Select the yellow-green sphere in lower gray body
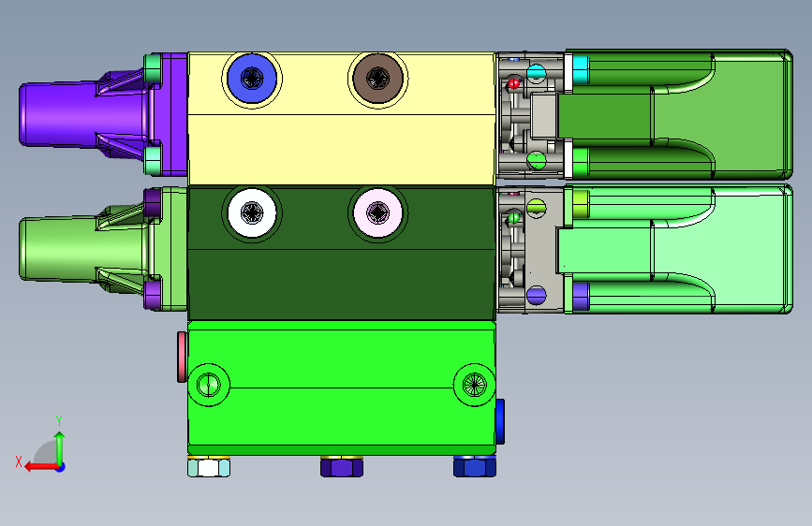The image size is (812, 526). [537, 208]
